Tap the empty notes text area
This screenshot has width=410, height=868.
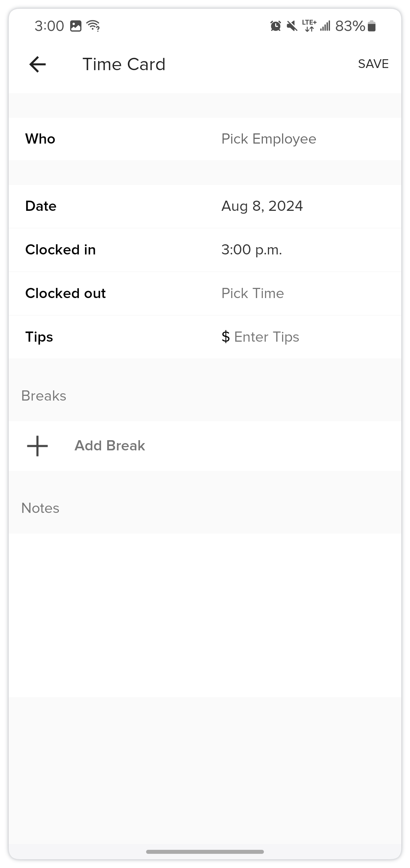point(205,614)
